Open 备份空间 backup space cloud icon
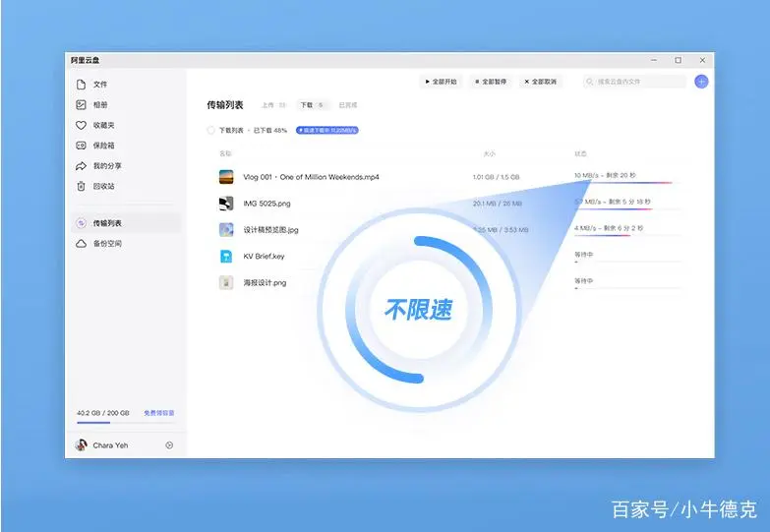This screenshot has height=532, width=770. coord(82,243)
